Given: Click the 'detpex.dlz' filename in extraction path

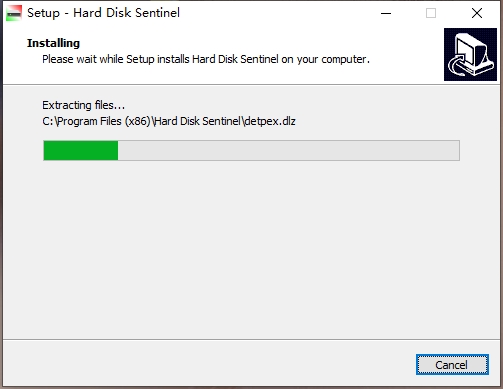Looking at the screenshot, I should 270,121.
